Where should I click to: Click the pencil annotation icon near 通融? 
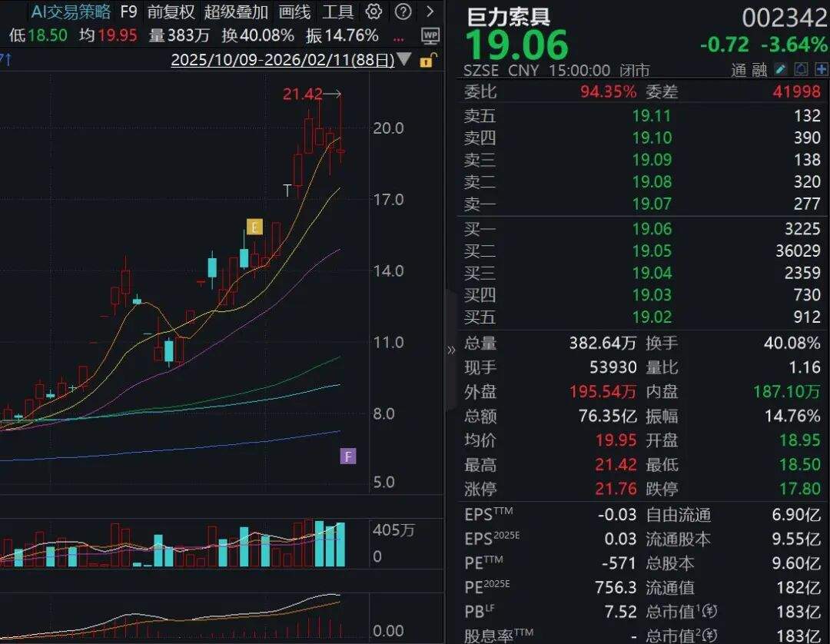click(780, 69)
